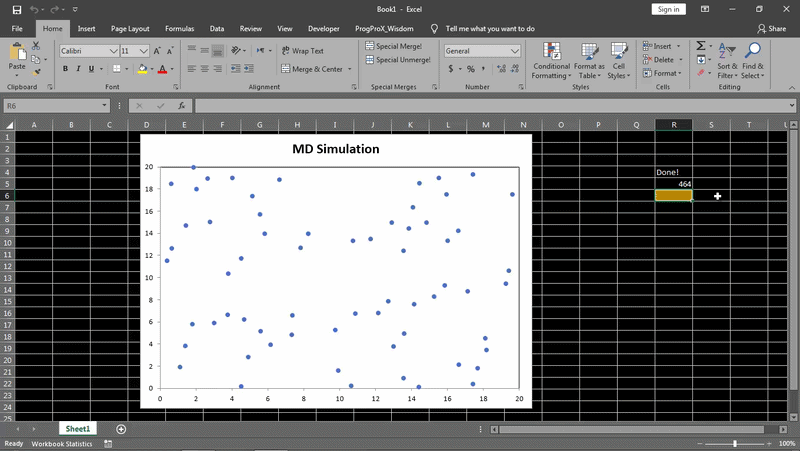Open the font name Calibri dropdown
The height and width of the screenshot is (451, 800).
[x=114, y=51]
